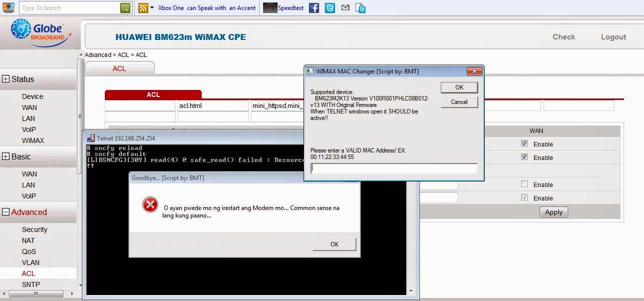Click the WIMAX MAC Changer title icon
644x301 pixels.
pyautogui.click(x=310, y=71)
